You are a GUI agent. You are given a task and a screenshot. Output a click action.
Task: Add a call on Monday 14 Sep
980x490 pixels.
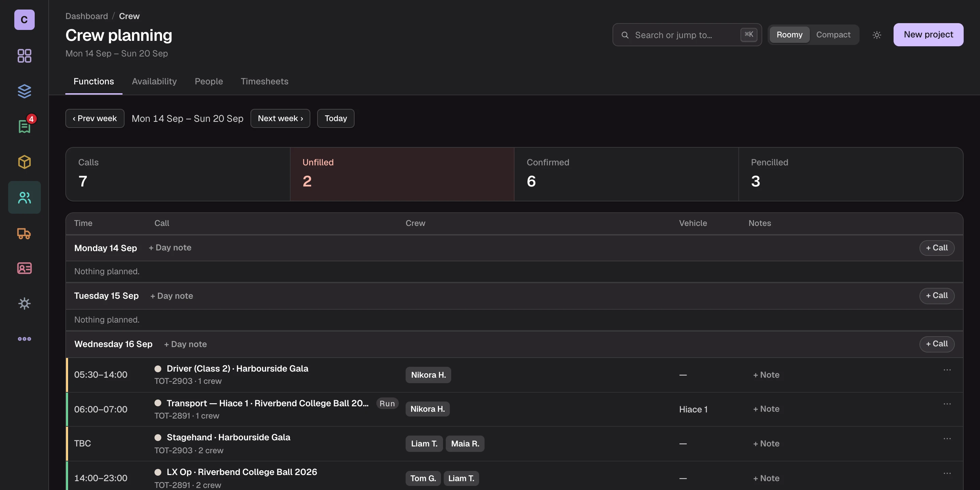(937, 248)
